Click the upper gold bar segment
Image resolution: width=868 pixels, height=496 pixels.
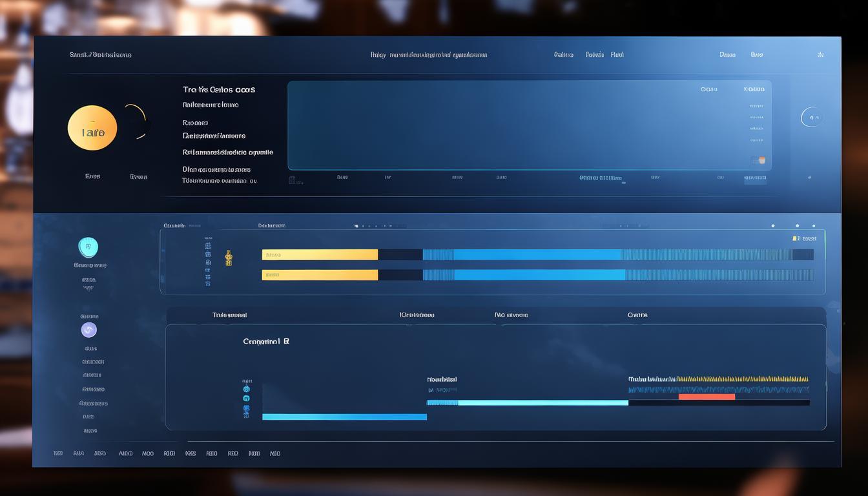(x=320, y=254)
